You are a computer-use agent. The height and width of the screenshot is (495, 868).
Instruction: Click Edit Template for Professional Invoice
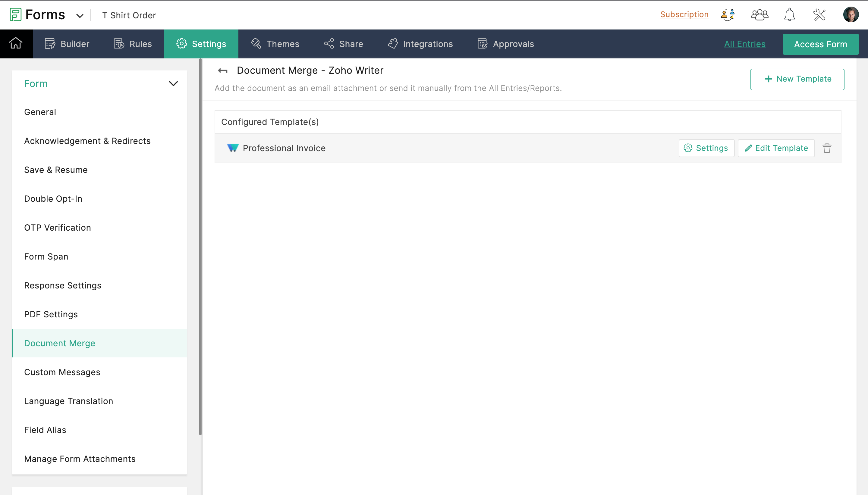[x=776, y=148]
